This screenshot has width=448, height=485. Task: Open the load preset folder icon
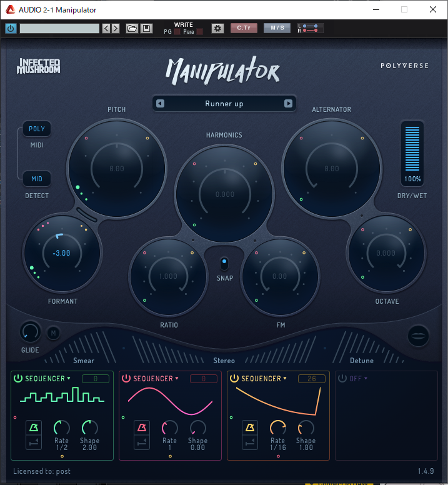point(132,29)
